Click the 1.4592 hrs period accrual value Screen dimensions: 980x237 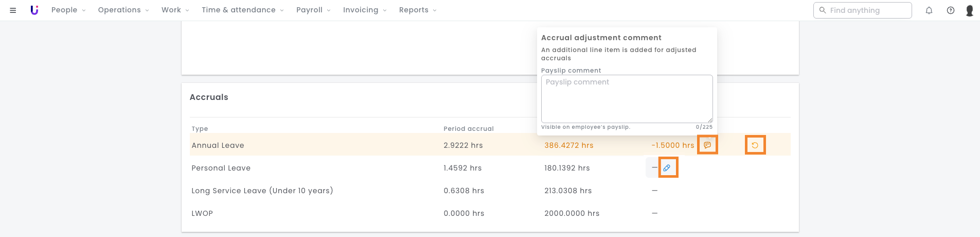coord(462,168)
